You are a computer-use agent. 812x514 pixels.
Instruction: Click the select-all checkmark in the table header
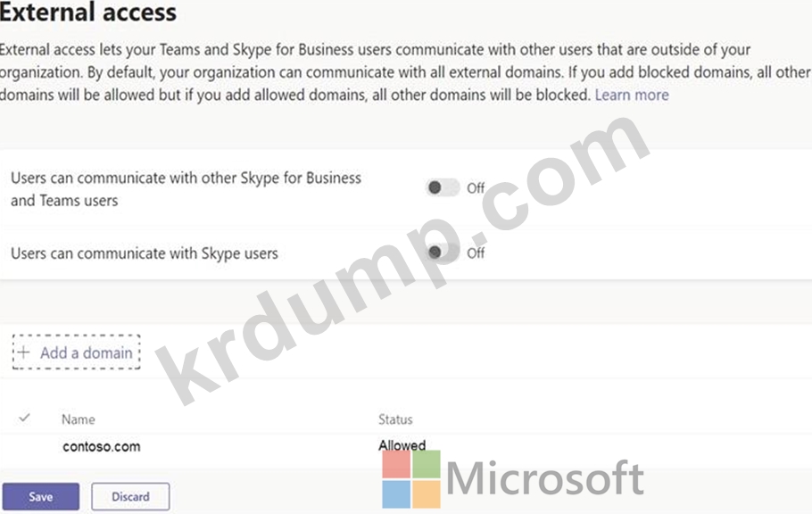24,418
